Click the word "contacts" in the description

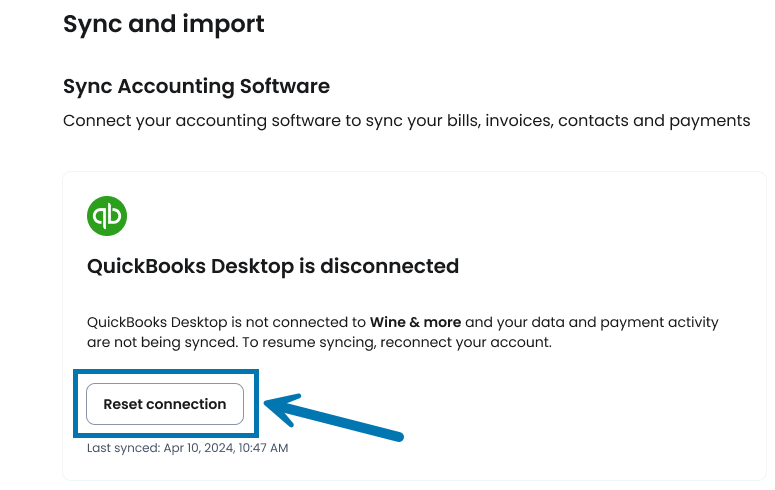pos(594,121)
